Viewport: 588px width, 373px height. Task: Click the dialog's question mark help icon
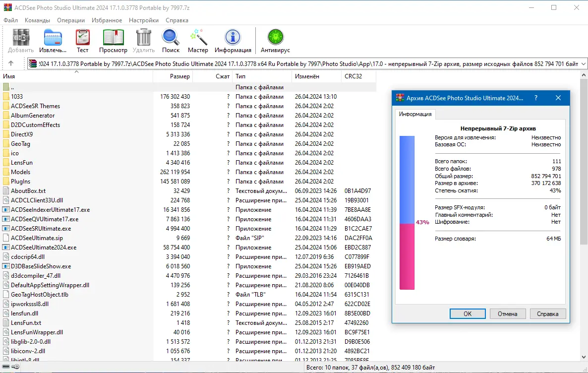(x=536, y=98)
